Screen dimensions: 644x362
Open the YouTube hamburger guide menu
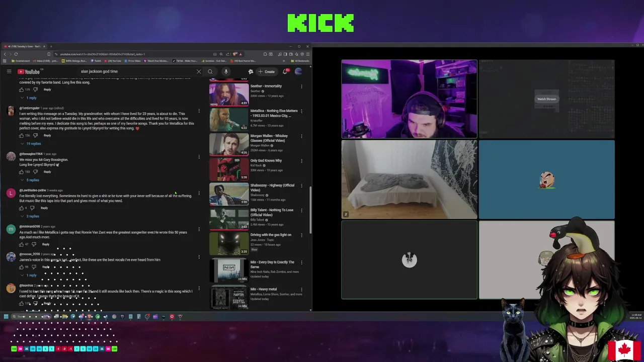9,71
